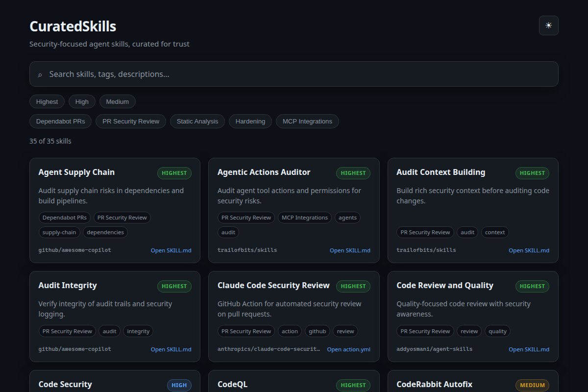Click HIGHEST badge on Audit Context Building
The image size is (588, 392).
532,173
